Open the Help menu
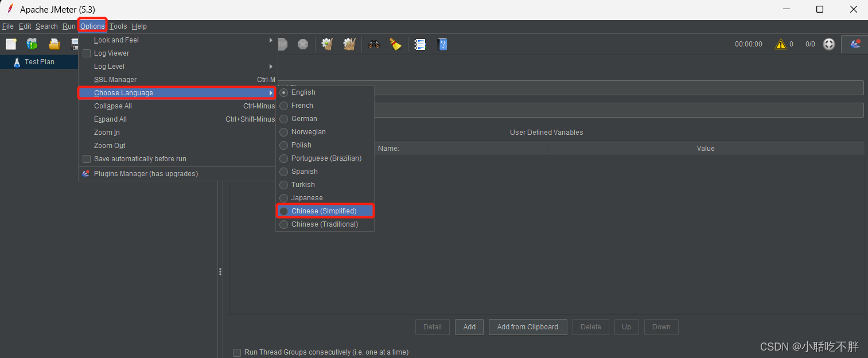Viewport: 868px width, 358px height. (x=139, y=26)
